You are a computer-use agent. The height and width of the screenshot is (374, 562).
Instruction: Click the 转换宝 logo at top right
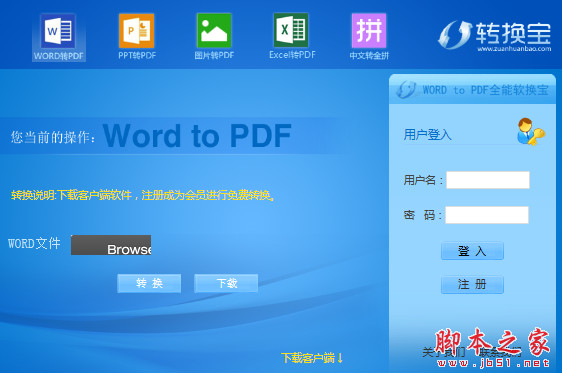coord(495,35)
